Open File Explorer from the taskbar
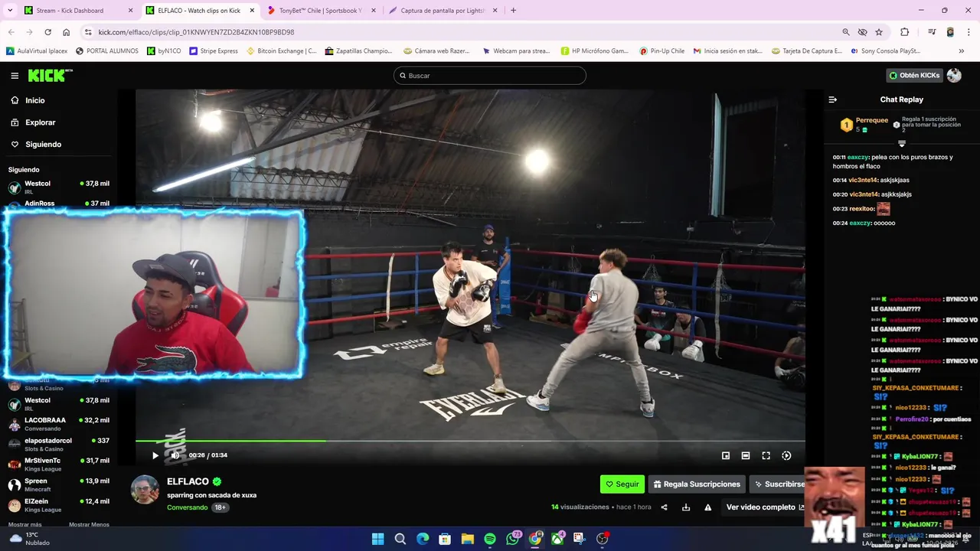Image resolution: width=980 pixels, height=551 pixels. [x=468, y=539]
